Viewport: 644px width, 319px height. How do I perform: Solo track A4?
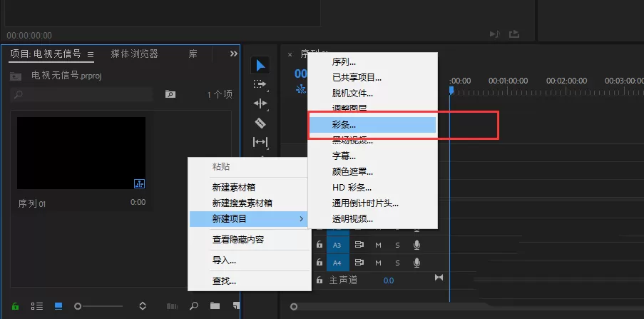point(397,263)
